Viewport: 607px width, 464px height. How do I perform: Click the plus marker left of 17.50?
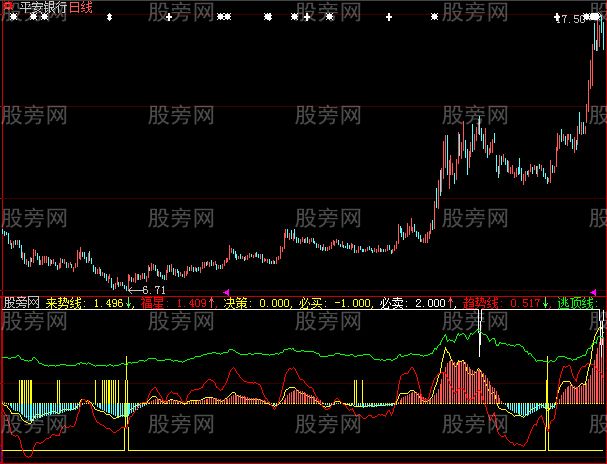(556, 18)
